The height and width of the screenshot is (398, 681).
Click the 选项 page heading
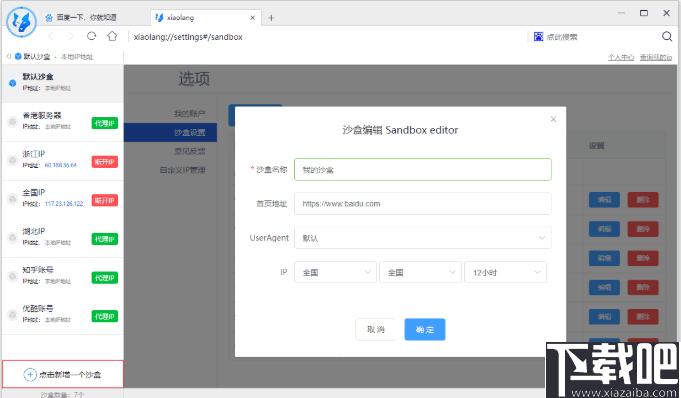(194, 79)
